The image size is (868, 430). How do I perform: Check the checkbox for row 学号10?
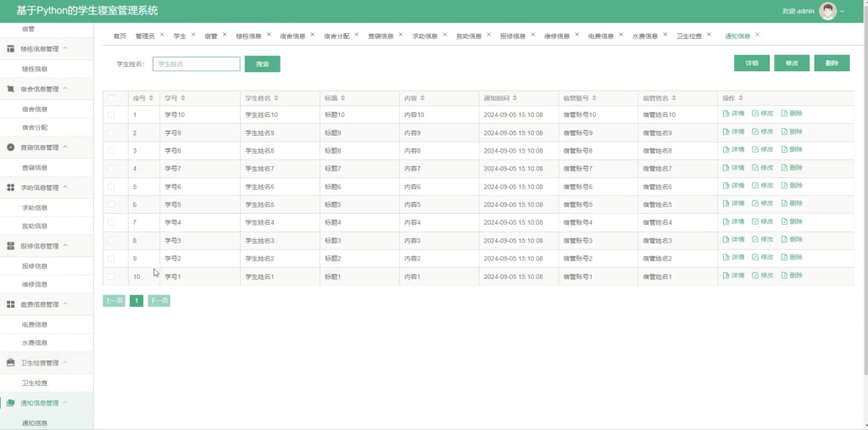tap(111, 114)
